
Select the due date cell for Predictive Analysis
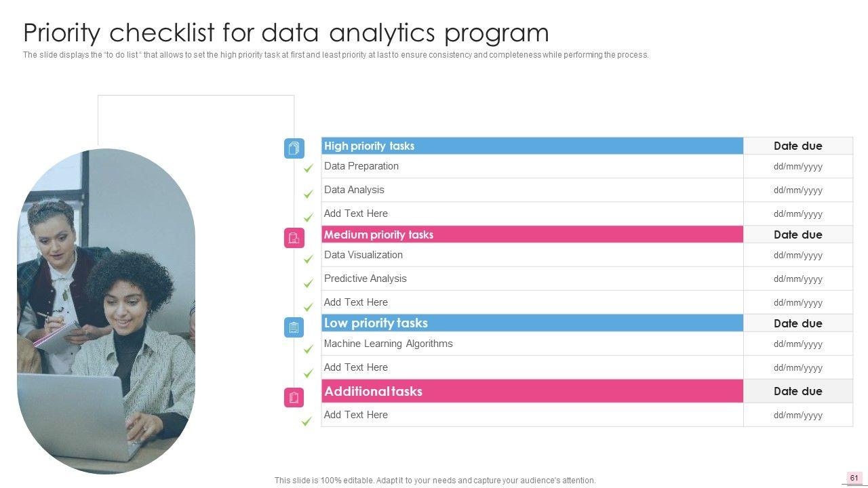coord(797,279)
